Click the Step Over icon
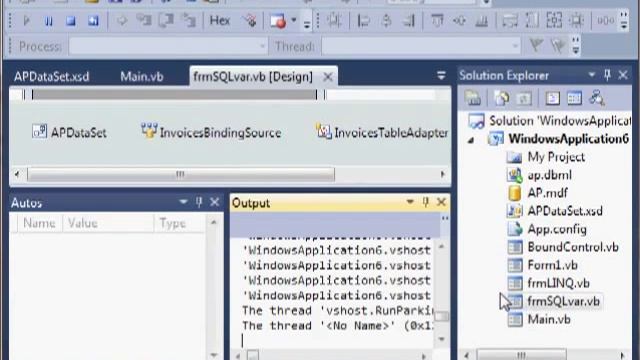The height and width of the screenshot is (360, 640). (166, 20)
